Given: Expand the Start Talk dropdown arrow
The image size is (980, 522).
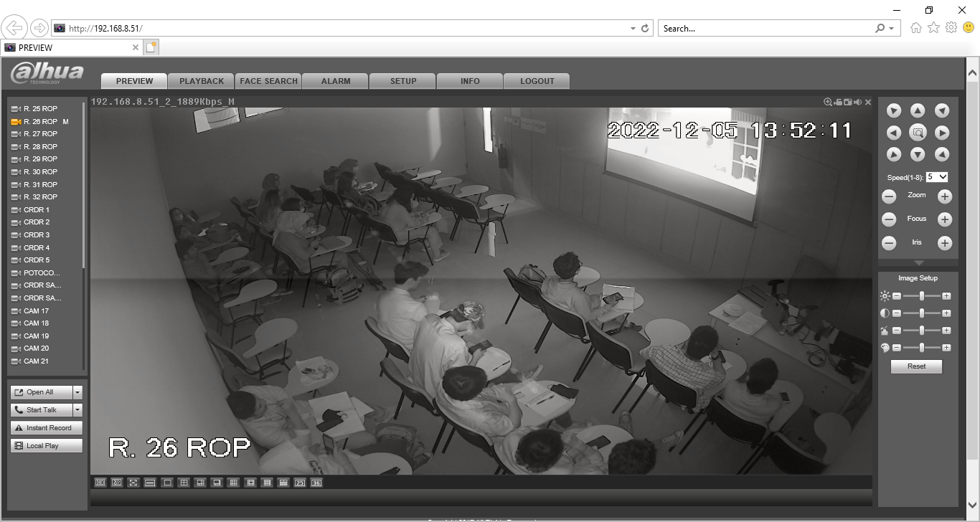Looking at the screenshot, I should pyautogui.click(x=77, y=410).
